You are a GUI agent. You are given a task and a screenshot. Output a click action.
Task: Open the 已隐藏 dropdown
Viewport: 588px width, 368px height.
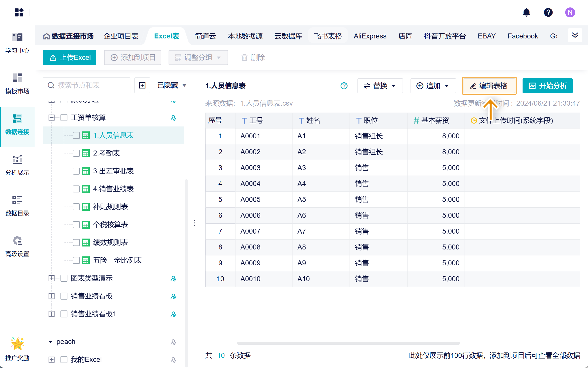pyautogui.click(x=172, y=86)
